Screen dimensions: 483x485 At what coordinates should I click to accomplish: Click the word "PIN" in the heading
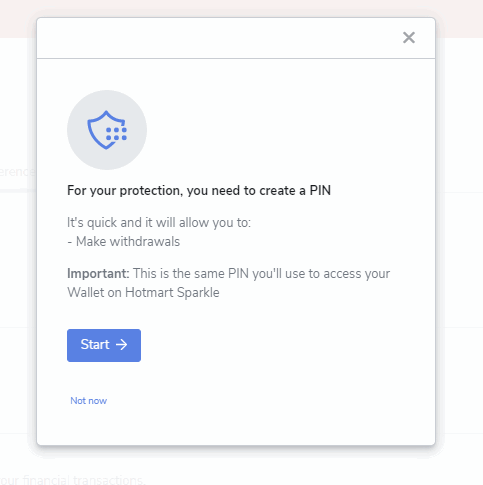pos(320,191)
